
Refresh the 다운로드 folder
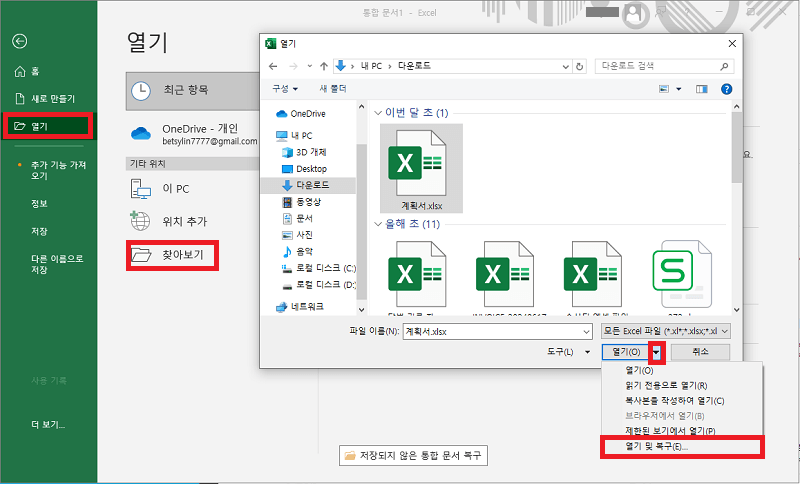click(579, 66)
